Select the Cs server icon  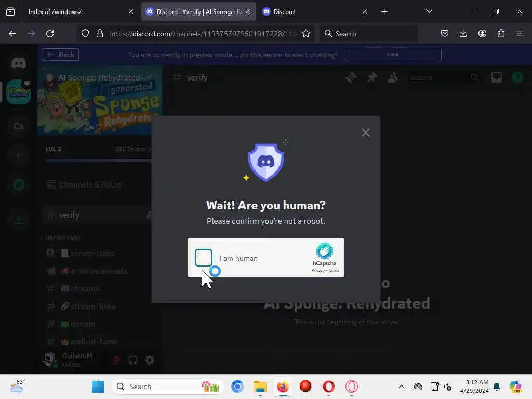(19, 126)
